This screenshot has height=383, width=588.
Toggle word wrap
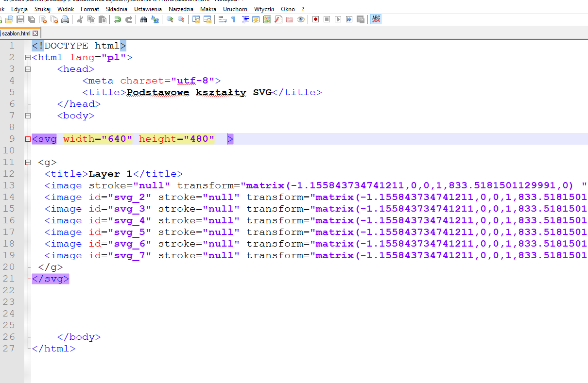point(223,19)
